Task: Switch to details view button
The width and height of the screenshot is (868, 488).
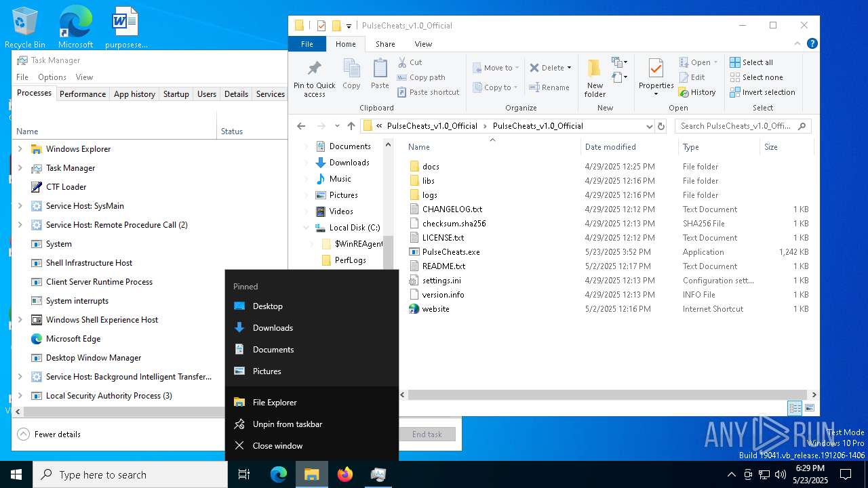Action: click(795, 408)
